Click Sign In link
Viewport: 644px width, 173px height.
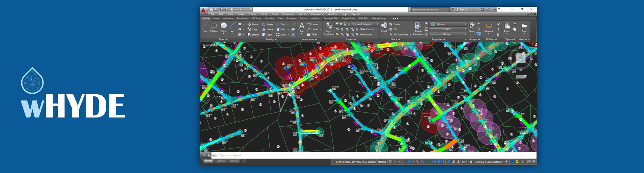pos(462,10)
